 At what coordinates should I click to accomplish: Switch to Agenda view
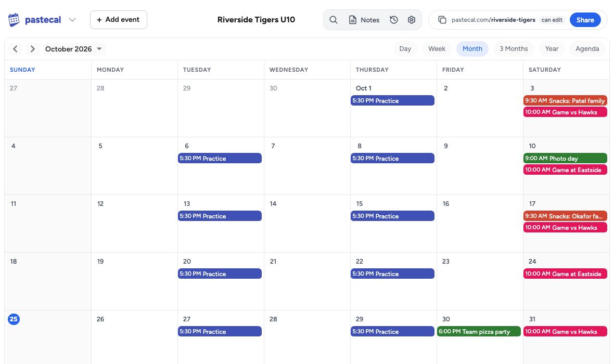[587, 49]
